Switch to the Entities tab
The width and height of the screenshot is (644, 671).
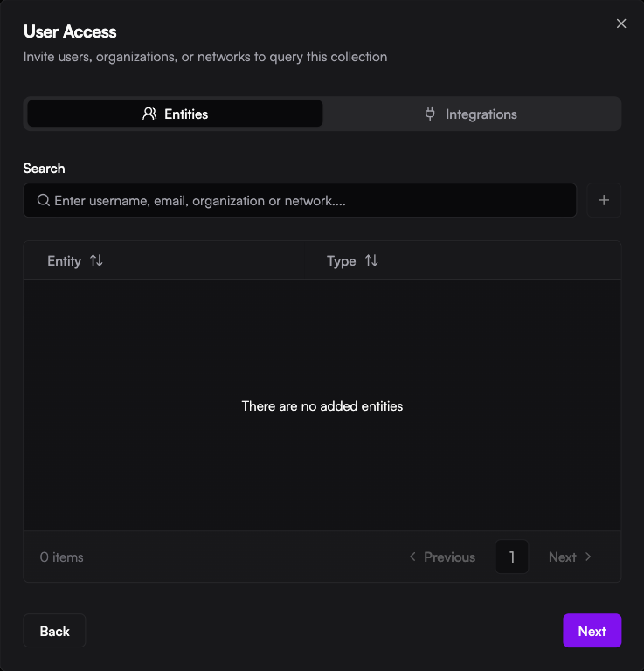click(x=175, y=114)
